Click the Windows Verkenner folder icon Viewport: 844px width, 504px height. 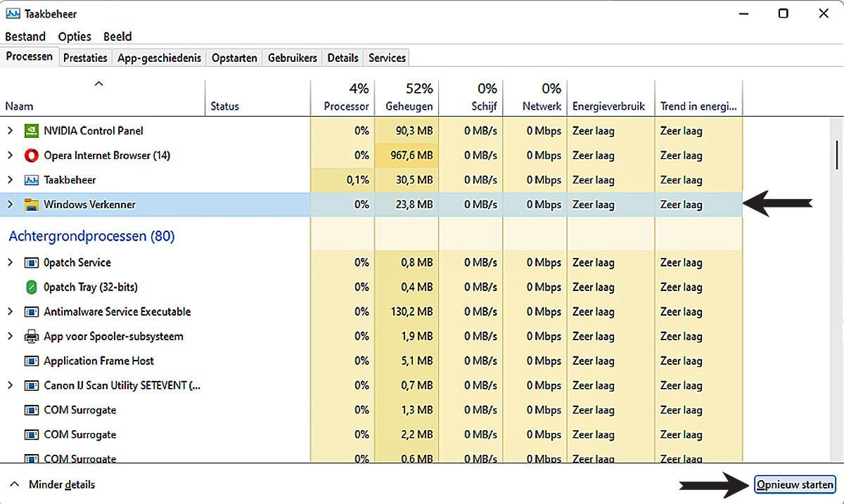[x=31, y=205]
